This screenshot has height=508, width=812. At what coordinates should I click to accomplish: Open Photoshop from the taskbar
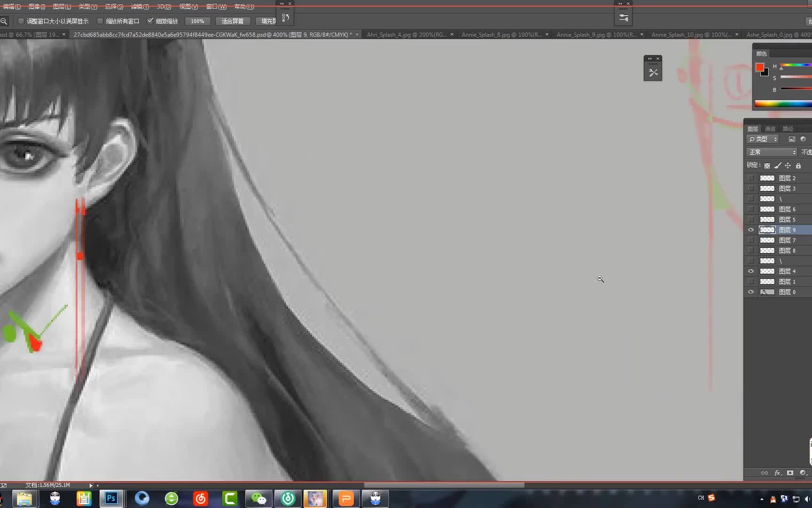[x=111, y=498]
